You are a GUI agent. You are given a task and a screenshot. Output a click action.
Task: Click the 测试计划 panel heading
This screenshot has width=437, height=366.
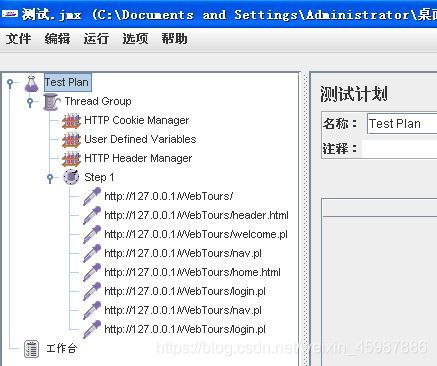click(x=354, y=94)
